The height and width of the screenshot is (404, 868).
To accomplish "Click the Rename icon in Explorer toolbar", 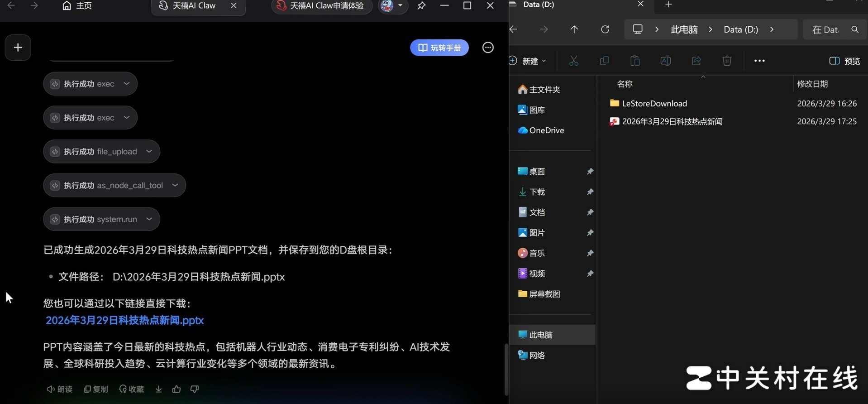I will tap(666, 61).
